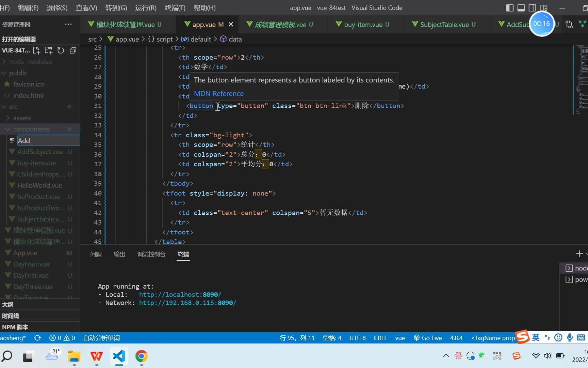The image size is (588, 368).
Task: Open the 问题 problems panel tab
Action: [x=96, y=254]
